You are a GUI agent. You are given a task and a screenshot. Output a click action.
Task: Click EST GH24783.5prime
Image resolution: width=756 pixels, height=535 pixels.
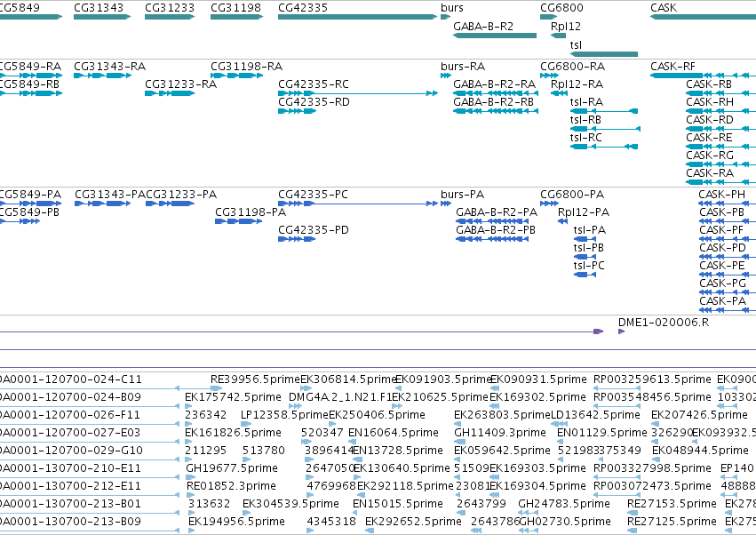(x=564, y=504)
